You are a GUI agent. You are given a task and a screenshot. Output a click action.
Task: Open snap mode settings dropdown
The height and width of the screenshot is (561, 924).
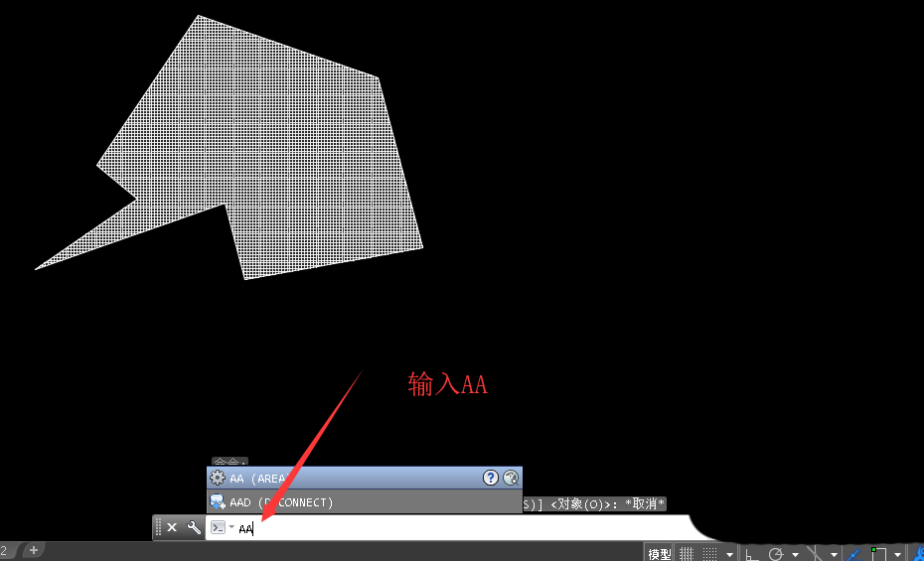729,554
